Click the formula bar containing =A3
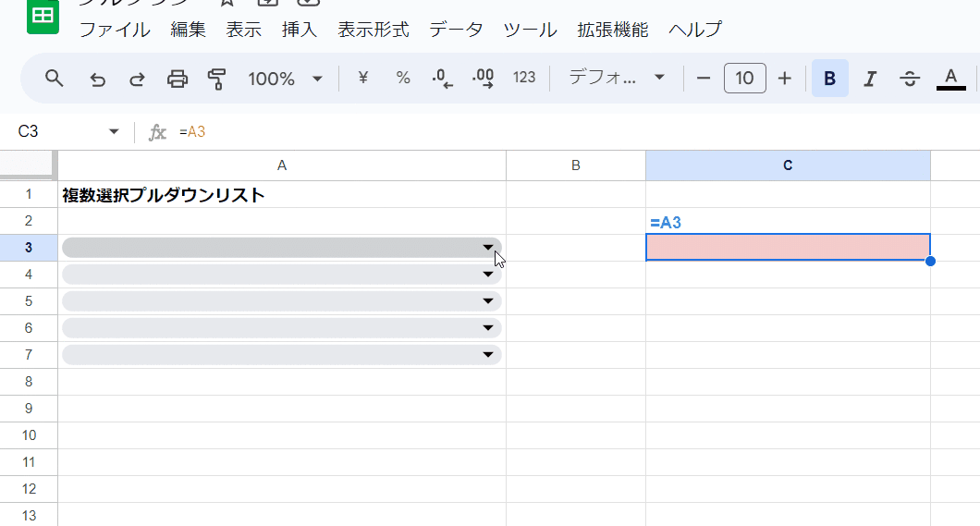The height and width of the screenshot is (526, 980). [x=575, y=132]
